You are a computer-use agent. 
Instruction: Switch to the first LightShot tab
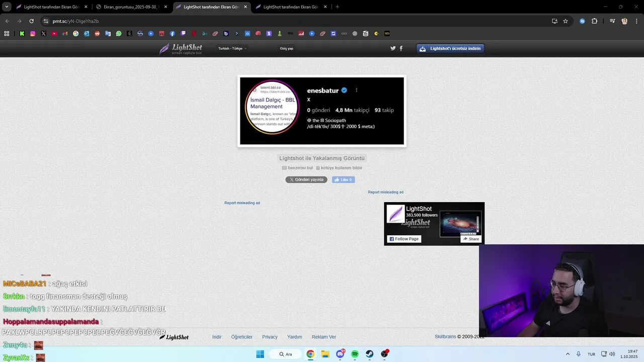[52, 7]
